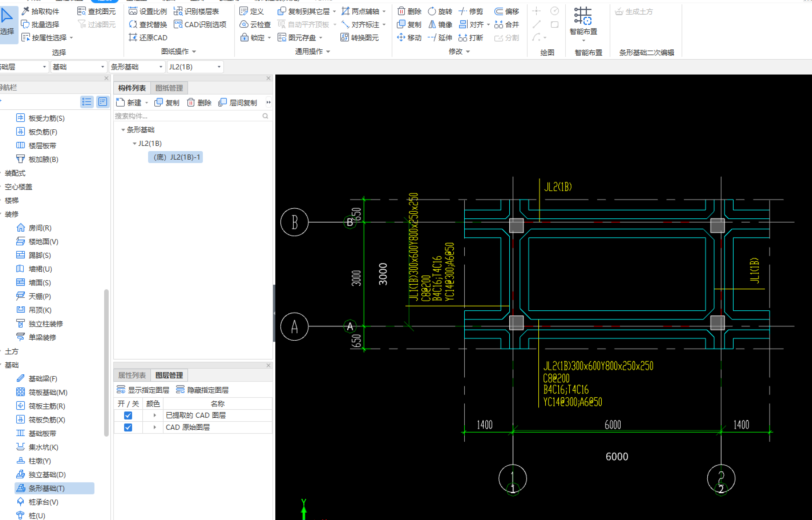Open 识别楼层表 recognize floor table

click(x=196, y=11)
